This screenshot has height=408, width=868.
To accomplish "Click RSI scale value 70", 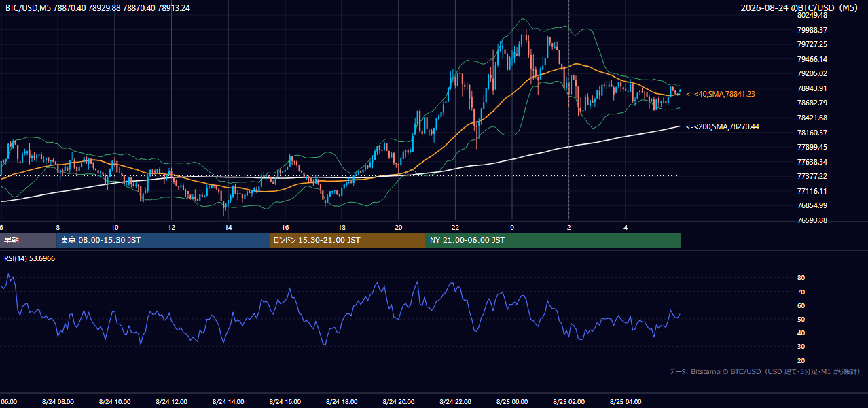I will 801,292.
